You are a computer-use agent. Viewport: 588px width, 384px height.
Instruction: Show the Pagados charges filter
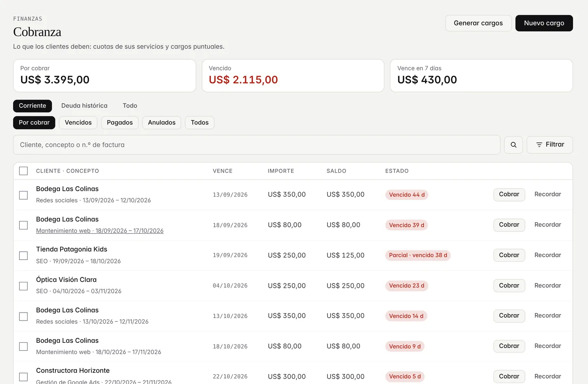point(120,123)
